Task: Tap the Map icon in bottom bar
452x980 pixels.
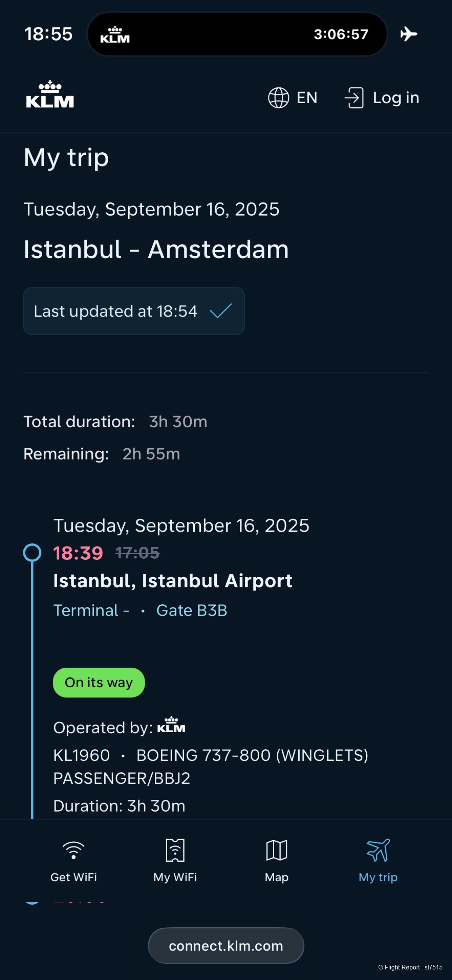Action: pos(276,850)
